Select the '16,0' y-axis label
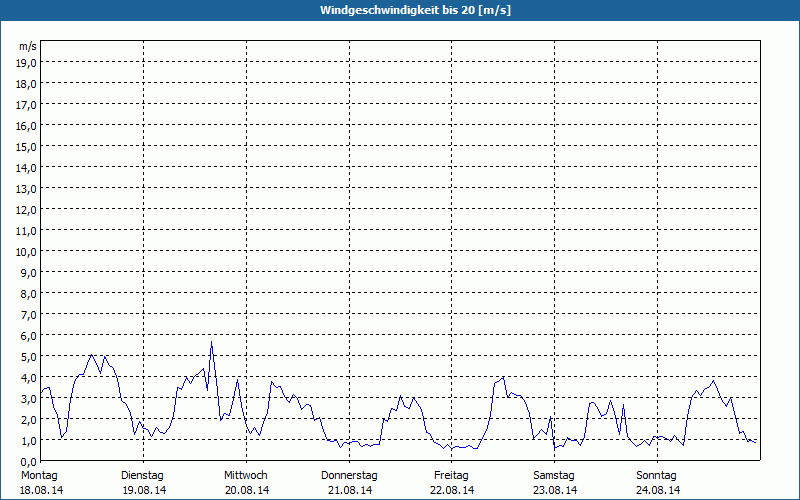The width and height of the screenshot is (800, 500). pyautogui.click(x=27, y=126)
